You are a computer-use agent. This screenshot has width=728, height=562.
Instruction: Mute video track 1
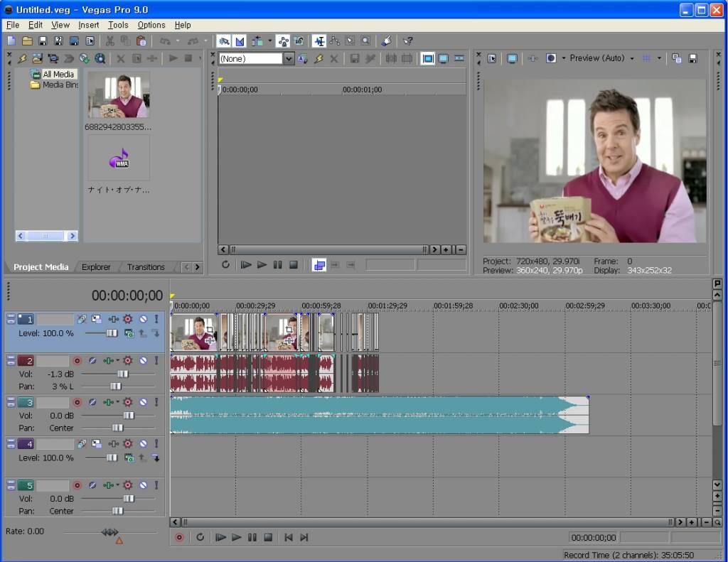[x=144, y=319]
